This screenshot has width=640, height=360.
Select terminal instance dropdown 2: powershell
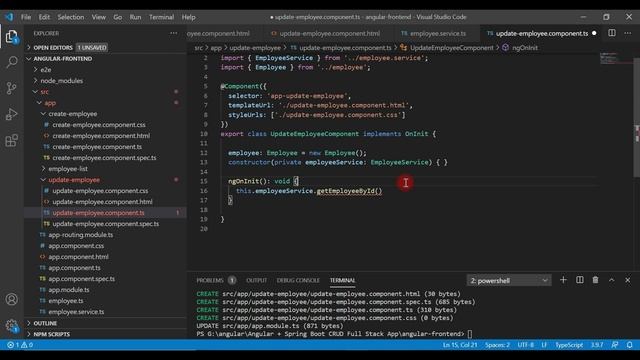click(x=509, y=280)
